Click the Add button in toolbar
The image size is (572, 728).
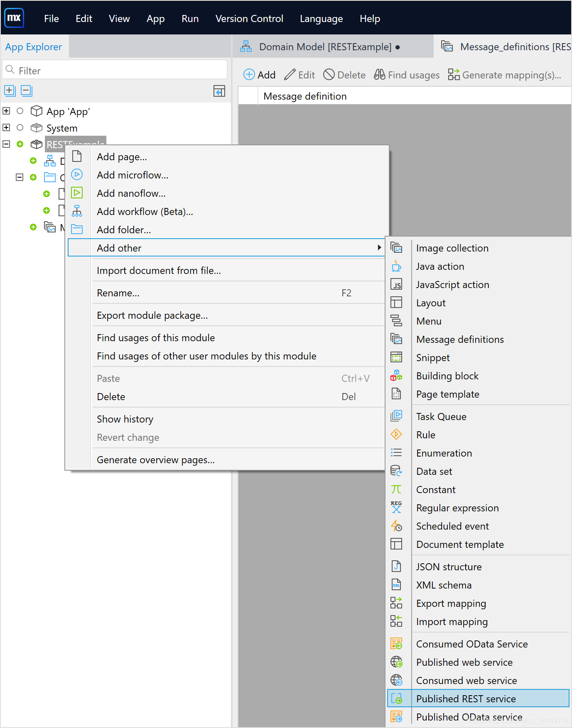pyautogui.click(x=260, y=75)
